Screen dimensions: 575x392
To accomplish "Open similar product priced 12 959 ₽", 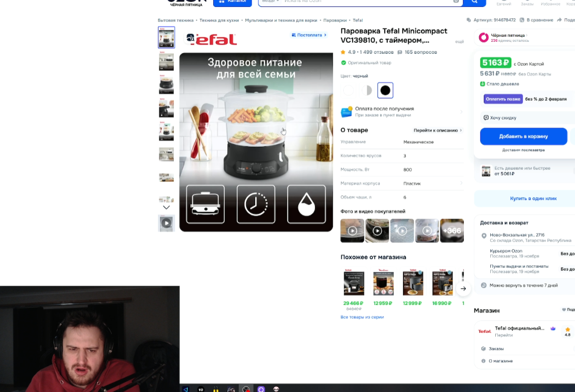I will 383,282.
